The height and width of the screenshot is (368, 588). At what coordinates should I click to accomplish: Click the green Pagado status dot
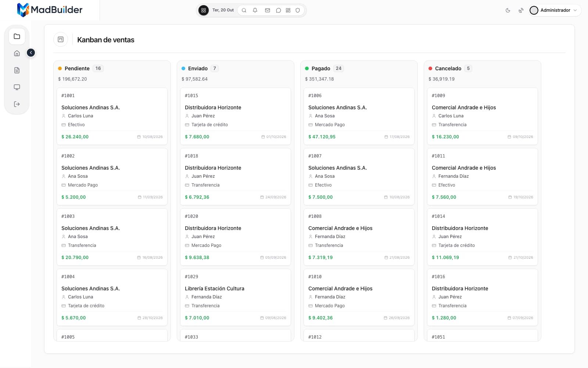point(307,68)
